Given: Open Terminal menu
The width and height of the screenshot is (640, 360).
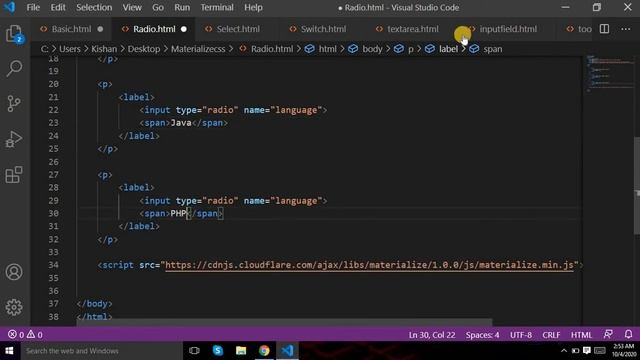Looking at the screenshot, I should (x=217, y=7).
